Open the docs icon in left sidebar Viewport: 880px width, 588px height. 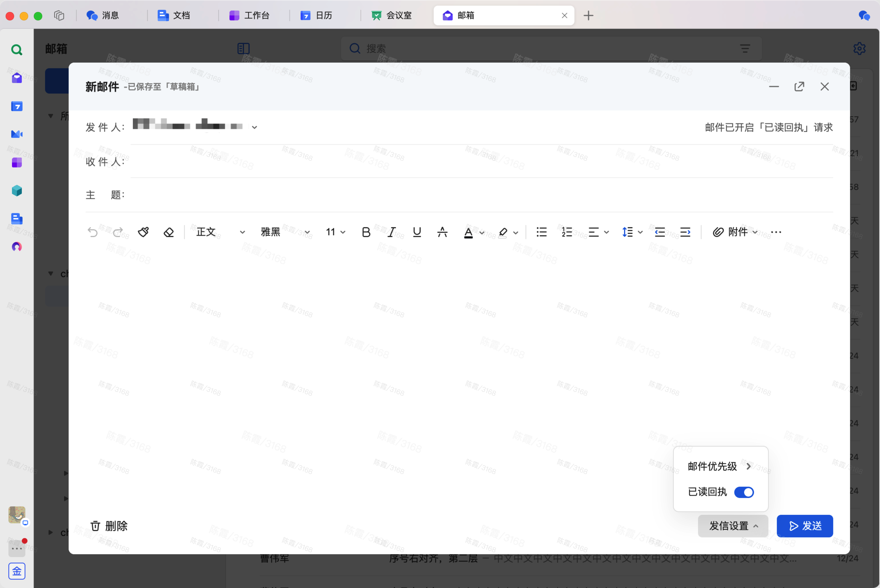point(17,219)
